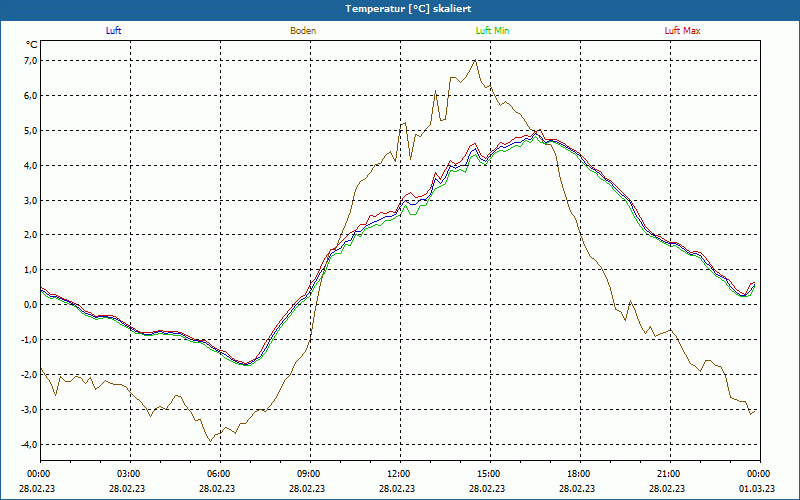The height and width of the screenshot is (500, 800).
Task: Click the 0,0 y-axis value
Action: [31, 305]
